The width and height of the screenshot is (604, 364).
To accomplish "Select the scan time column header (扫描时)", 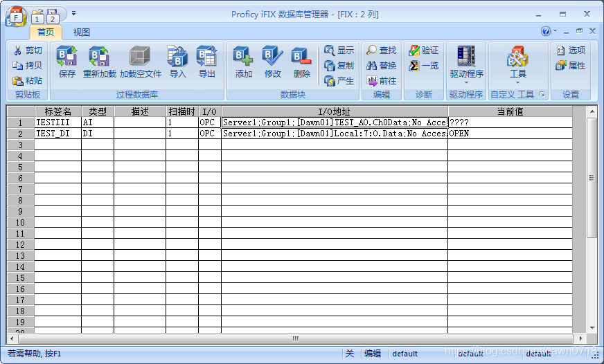I will click(181, 111).
